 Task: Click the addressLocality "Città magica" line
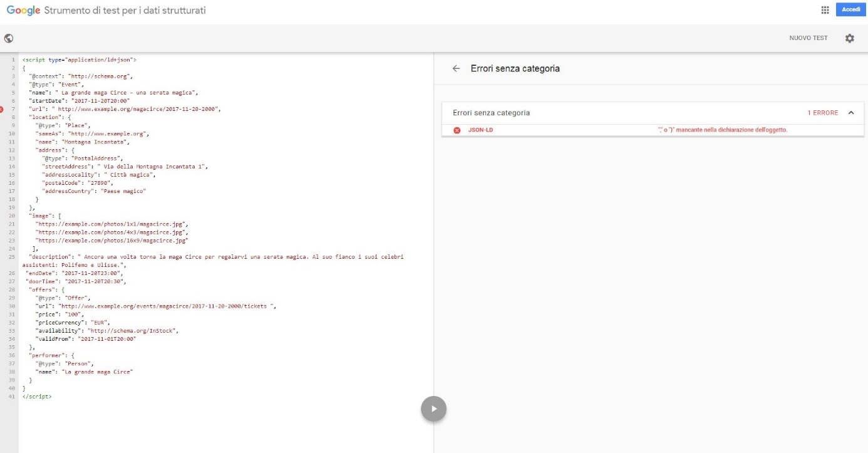(99, 175)
